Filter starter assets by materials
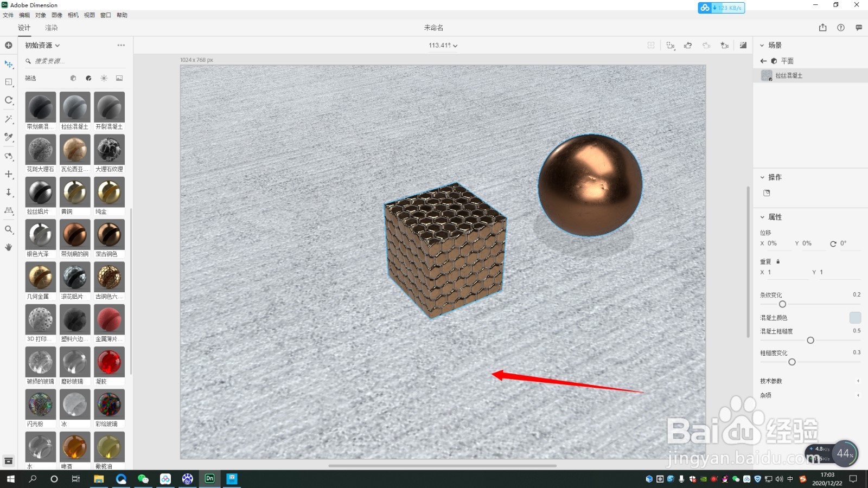Image resolution: width=868 pixels, height=488 pixels. coord(88,78)
